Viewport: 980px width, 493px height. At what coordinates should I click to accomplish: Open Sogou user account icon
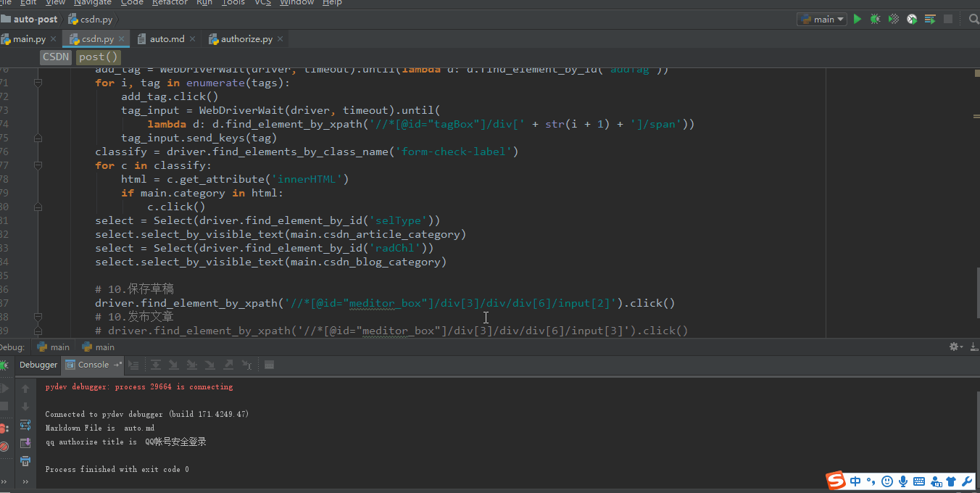936,481
